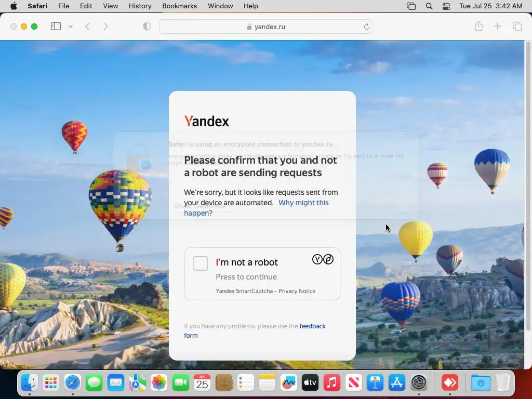Show the tab overview
Viewport: 532px width, 399px height.
pyautogui.click(x=517, y=26)
